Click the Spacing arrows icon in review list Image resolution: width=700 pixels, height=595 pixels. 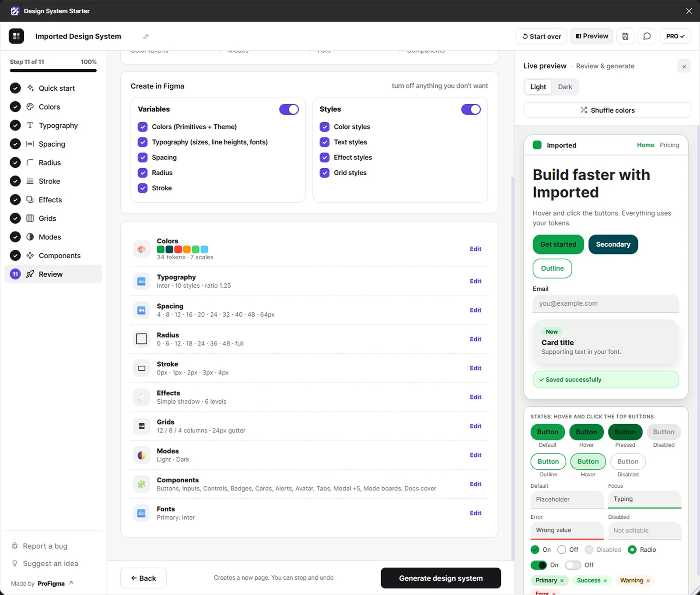point(141,310)
